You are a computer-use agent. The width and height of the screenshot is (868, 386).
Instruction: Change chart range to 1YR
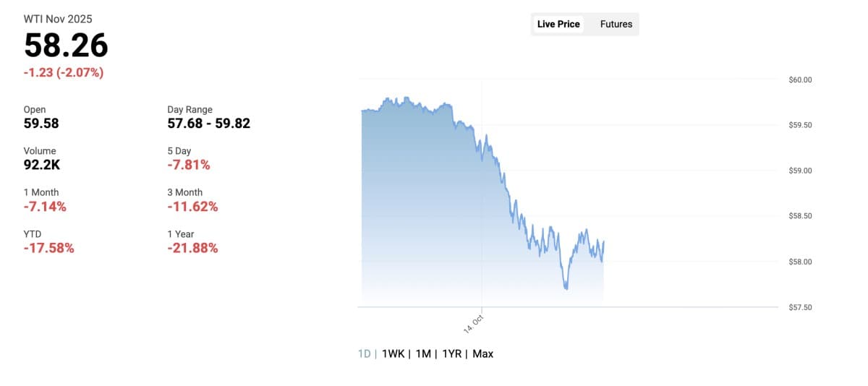(452, 353)
